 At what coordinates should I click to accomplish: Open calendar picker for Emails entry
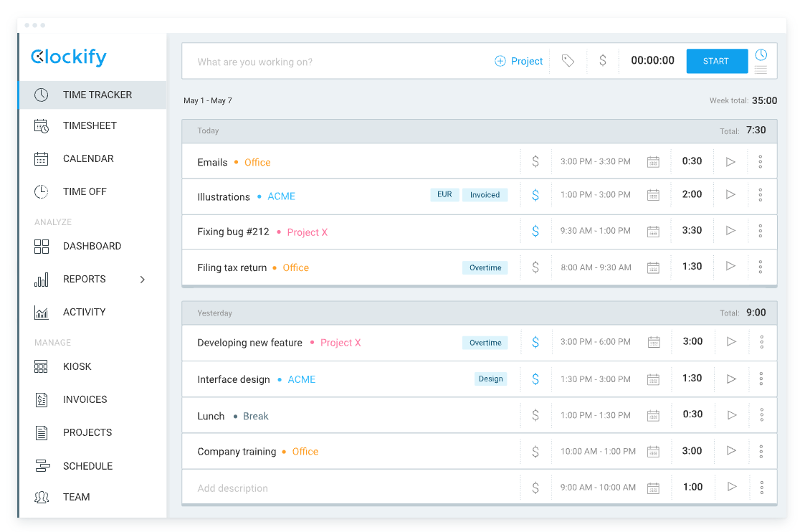[x=653, y=162]
